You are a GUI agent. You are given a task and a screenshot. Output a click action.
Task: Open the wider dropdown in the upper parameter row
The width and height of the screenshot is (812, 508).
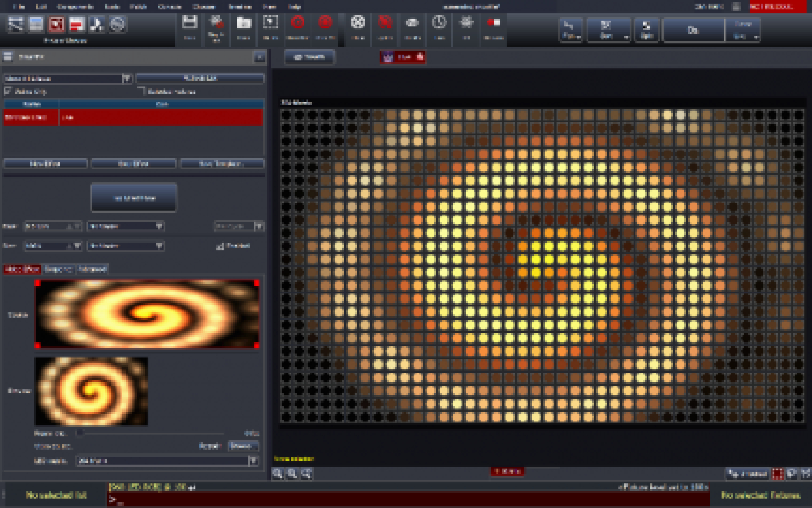(x=126, y=226)
